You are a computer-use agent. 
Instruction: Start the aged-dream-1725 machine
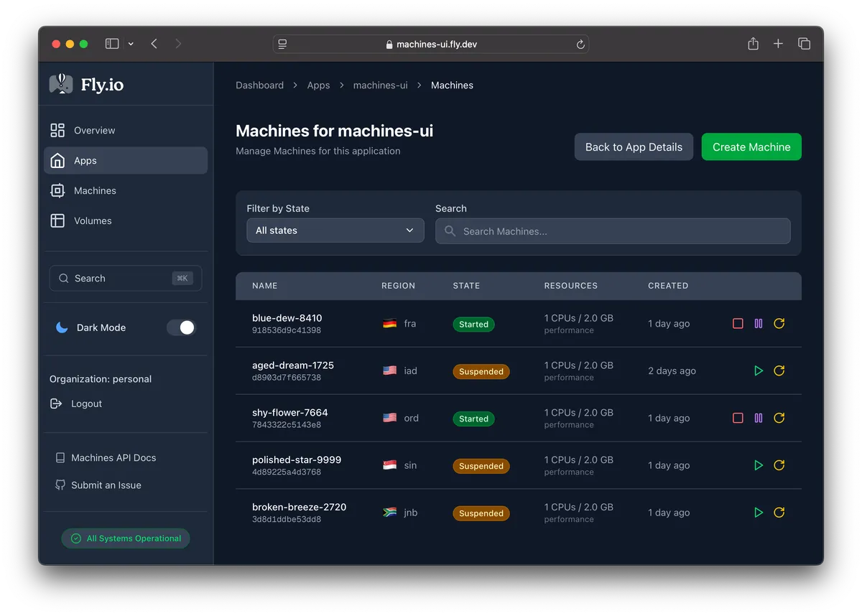click(x=759, y=371)
